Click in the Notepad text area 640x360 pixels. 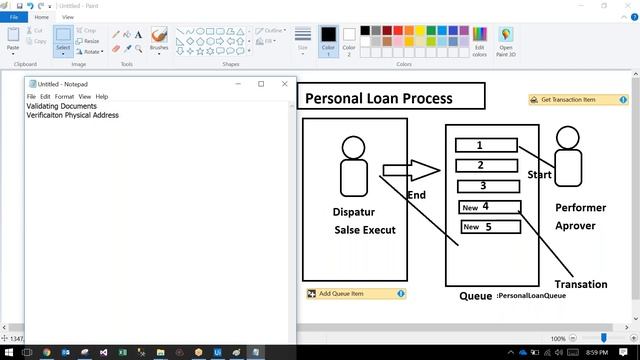coord(157,222)
